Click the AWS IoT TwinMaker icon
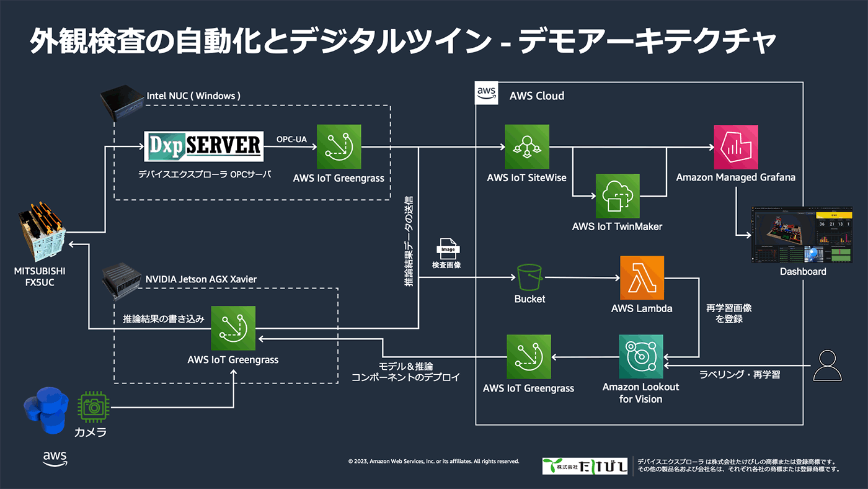 tap(618, 195)
